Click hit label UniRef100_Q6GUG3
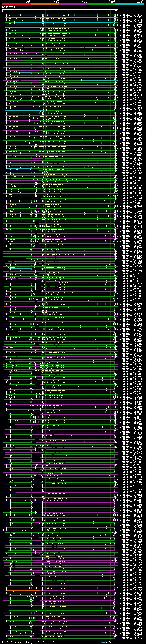146x644 pixels. [x=131, y=158]
